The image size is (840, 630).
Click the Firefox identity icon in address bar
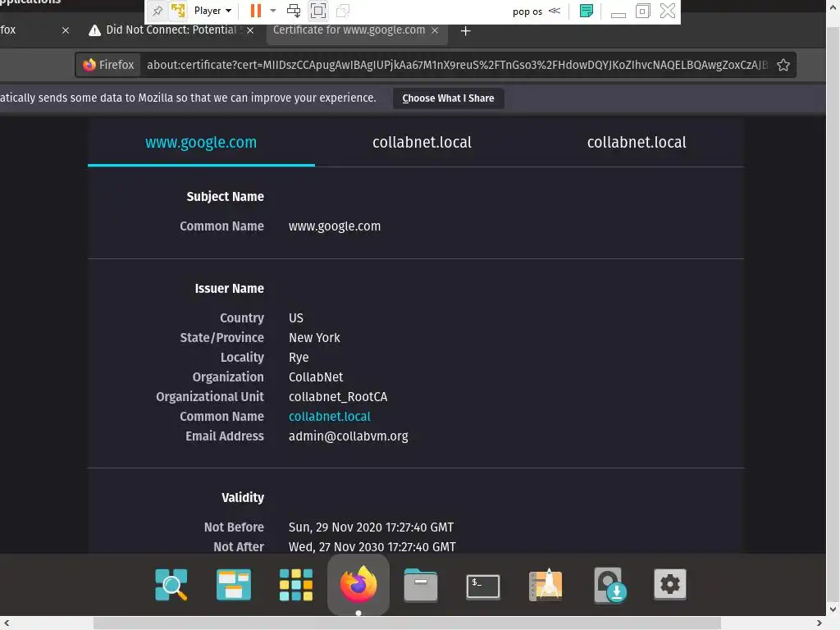tap(109, 65)
